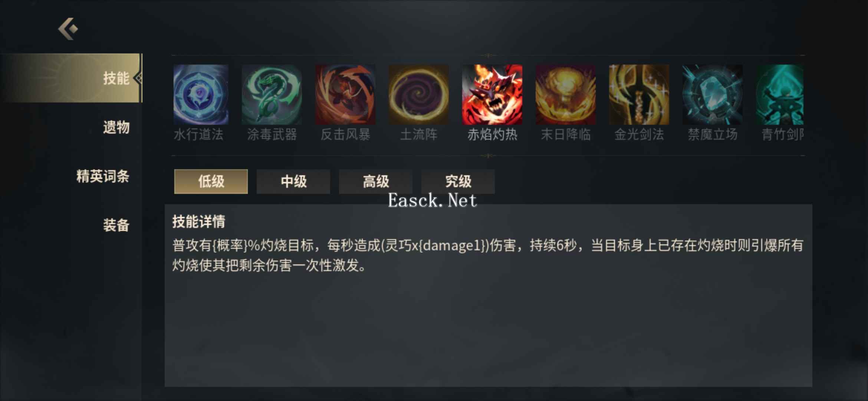Go back using the arrow icon
Screen dimensions: 868x401
tap(68, 29)
